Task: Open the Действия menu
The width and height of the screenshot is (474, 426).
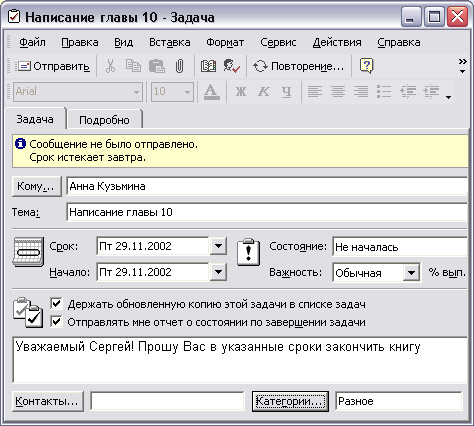Action: point(337,42)
